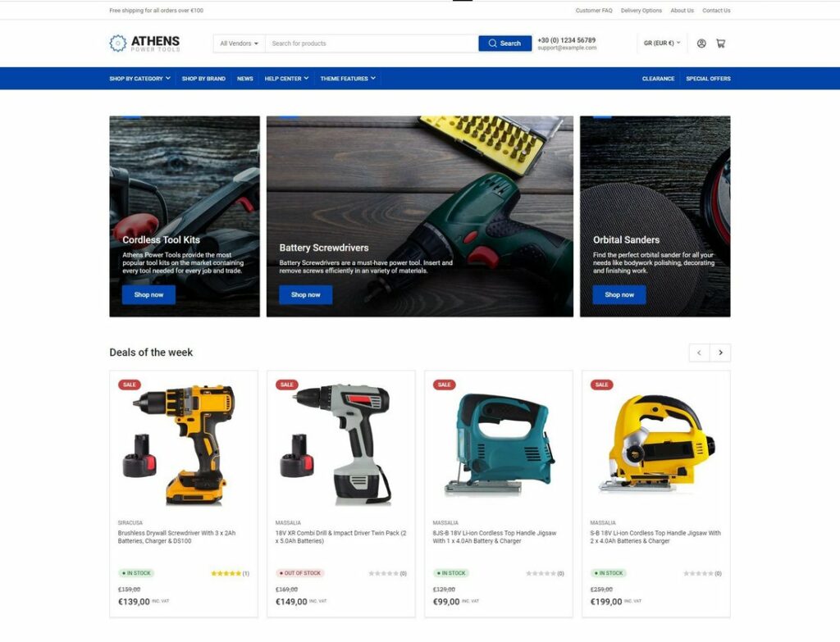
Task: Click the star rating on 18V XR Combi Drill
Action: [x=383, y=573]
